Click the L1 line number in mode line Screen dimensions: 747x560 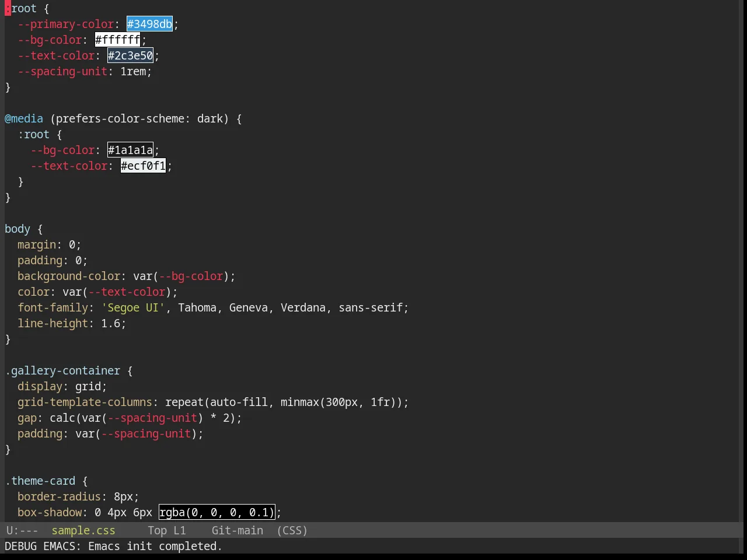[x=180, y=530]
